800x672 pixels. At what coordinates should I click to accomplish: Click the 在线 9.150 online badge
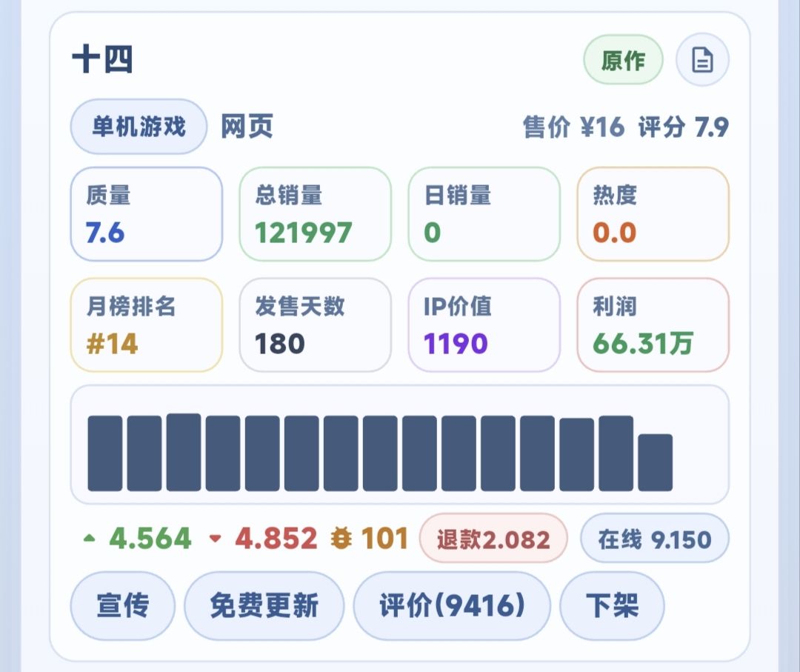click(x=655, y=539)
